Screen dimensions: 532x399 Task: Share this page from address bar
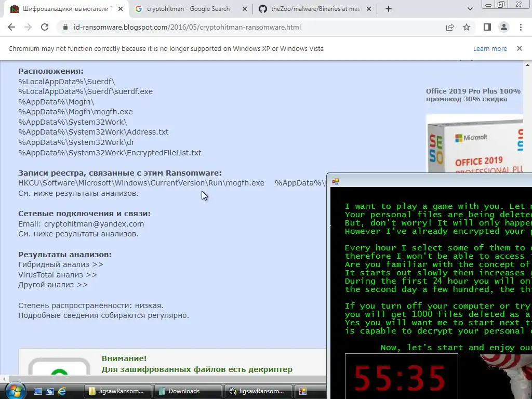pyautogui.click(x=450, y=27)
